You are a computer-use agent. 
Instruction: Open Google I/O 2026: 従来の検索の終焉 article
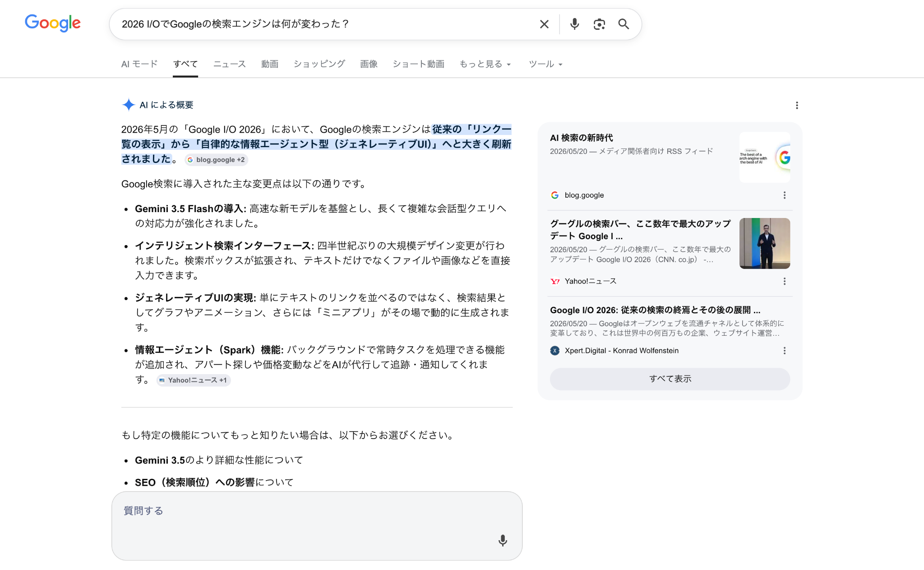coord(655,310)
